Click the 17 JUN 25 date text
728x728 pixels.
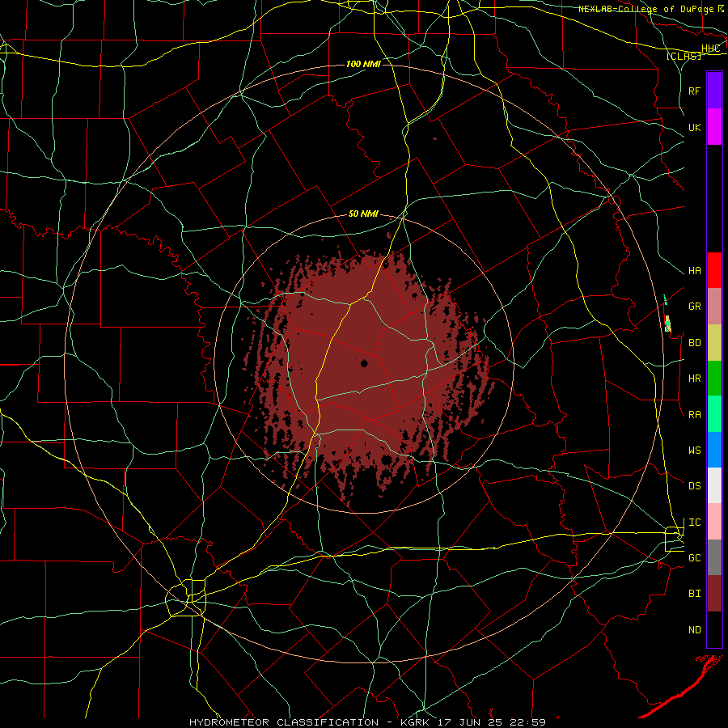click(x=470, y=722)
